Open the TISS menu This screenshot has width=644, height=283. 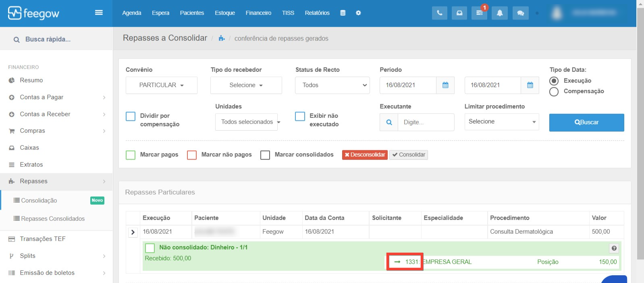pos(288,13)
